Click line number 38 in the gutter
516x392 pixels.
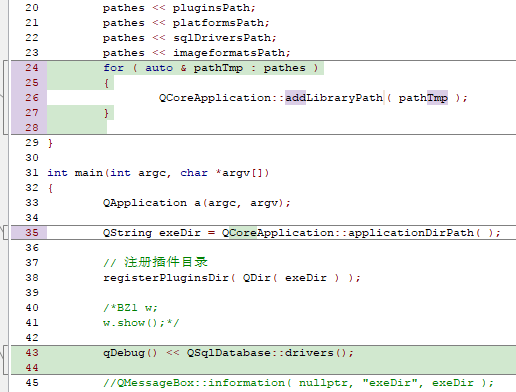(x=32, y=278)
